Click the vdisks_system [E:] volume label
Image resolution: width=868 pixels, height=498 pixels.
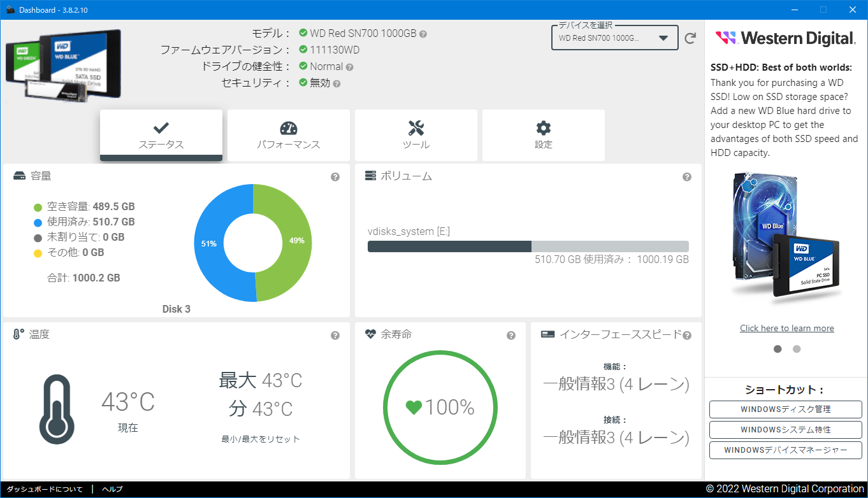coord(409,232)
